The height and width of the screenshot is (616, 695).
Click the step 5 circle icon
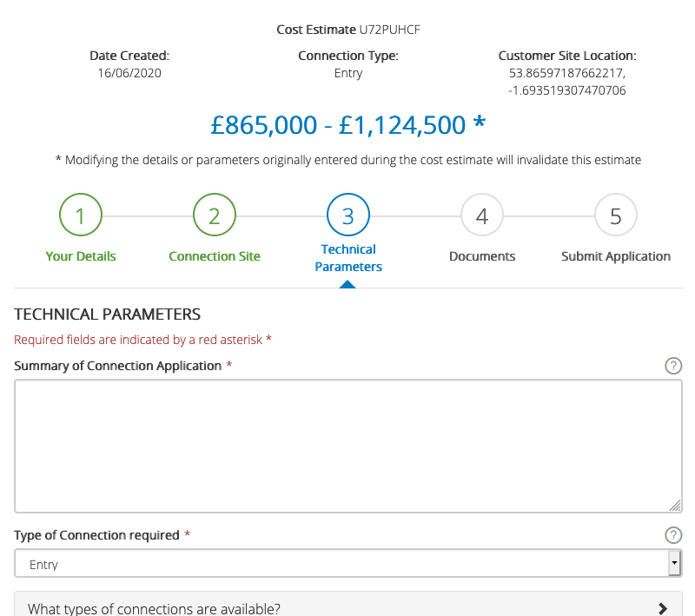(x=616, y=215)
